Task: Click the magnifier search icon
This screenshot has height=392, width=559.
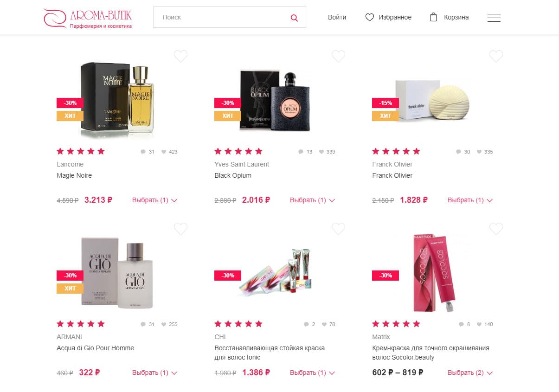Action: point(294,18)
